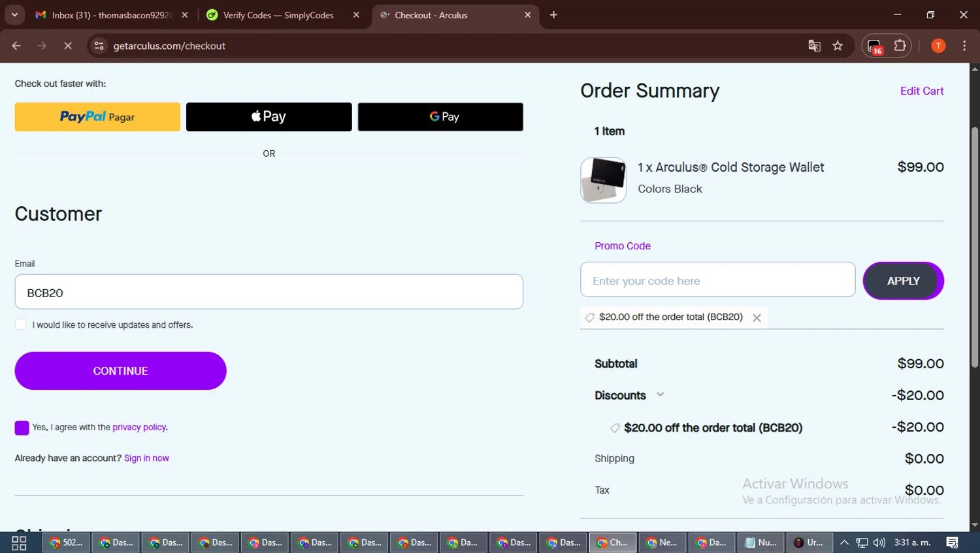Viewport: 980px width, 553px height.
Task: Switch to the Gmail Inbox tab
Action: pos(111,15)
